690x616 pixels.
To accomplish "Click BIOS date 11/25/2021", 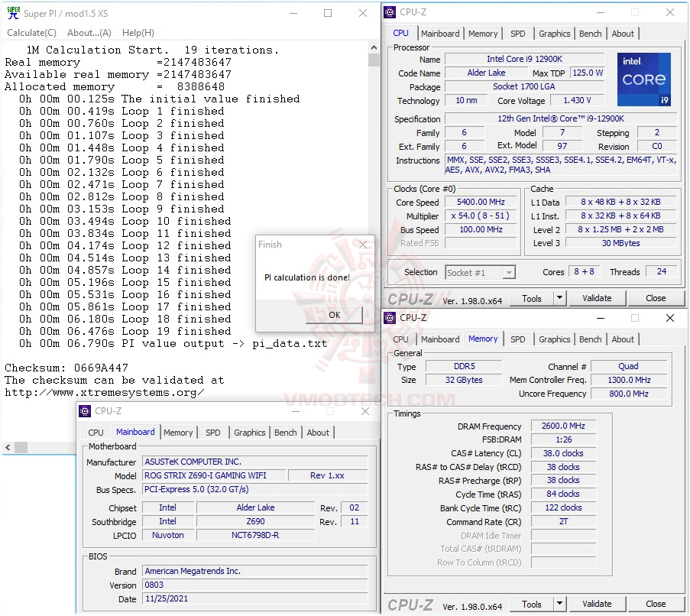I will [x=255, y=599].
